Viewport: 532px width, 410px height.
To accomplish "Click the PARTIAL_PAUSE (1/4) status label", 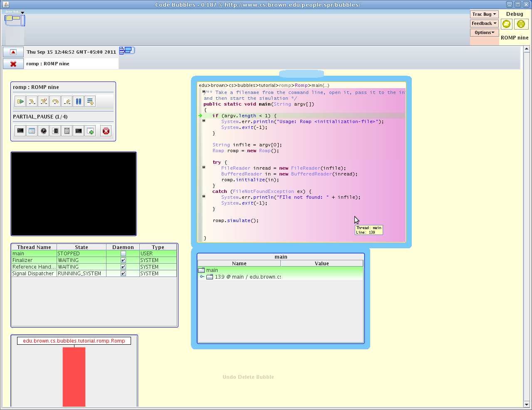I will tap(40, 117).
